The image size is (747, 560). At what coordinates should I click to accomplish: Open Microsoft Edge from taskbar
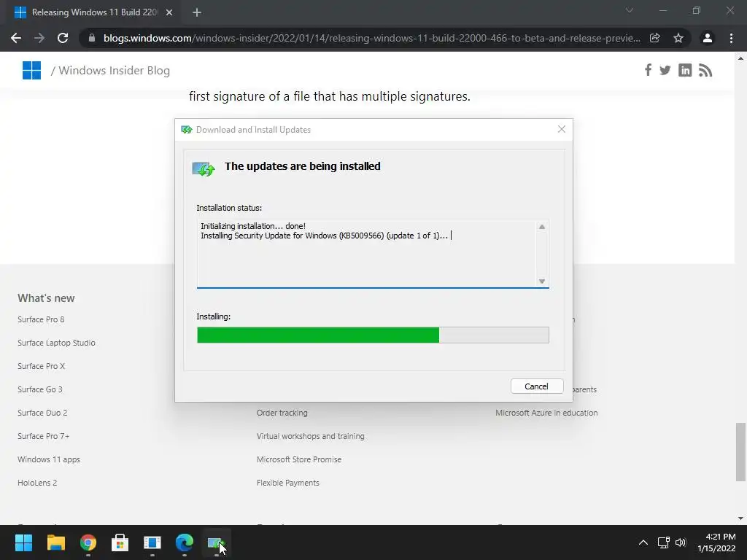[185, 542]
